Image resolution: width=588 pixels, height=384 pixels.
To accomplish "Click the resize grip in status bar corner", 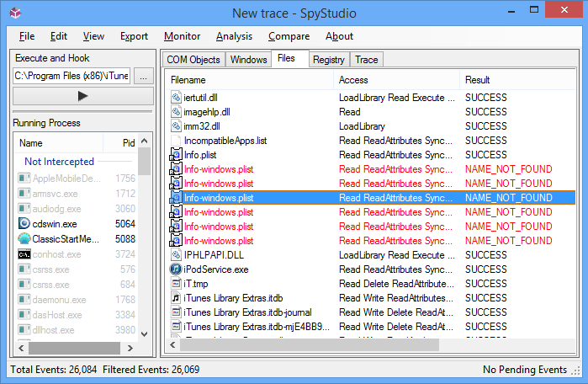I will 575,371.
